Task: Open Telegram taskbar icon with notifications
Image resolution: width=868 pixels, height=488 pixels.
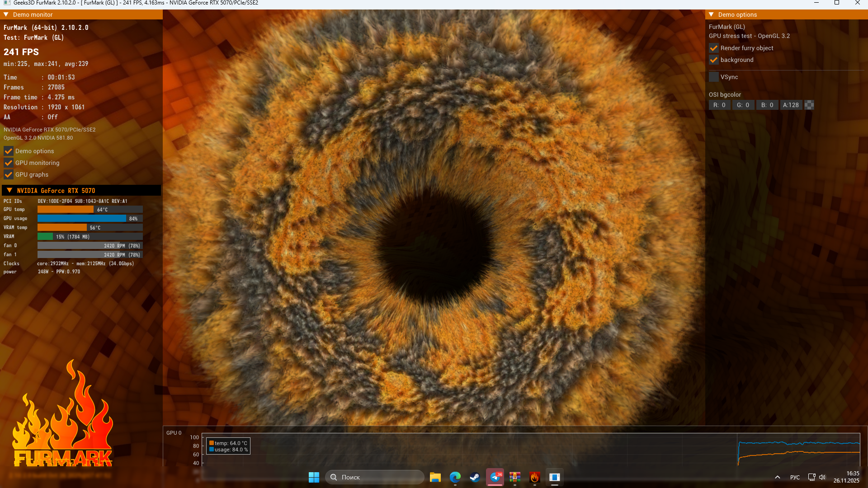Action: [x=495, y=477]
